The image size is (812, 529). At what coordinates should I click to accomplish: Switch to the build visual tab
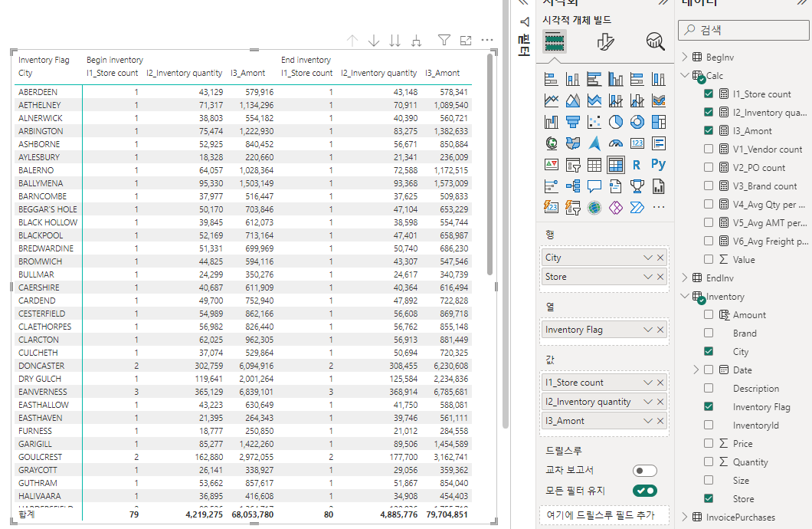pyautogui.click(x=554, y=41)
